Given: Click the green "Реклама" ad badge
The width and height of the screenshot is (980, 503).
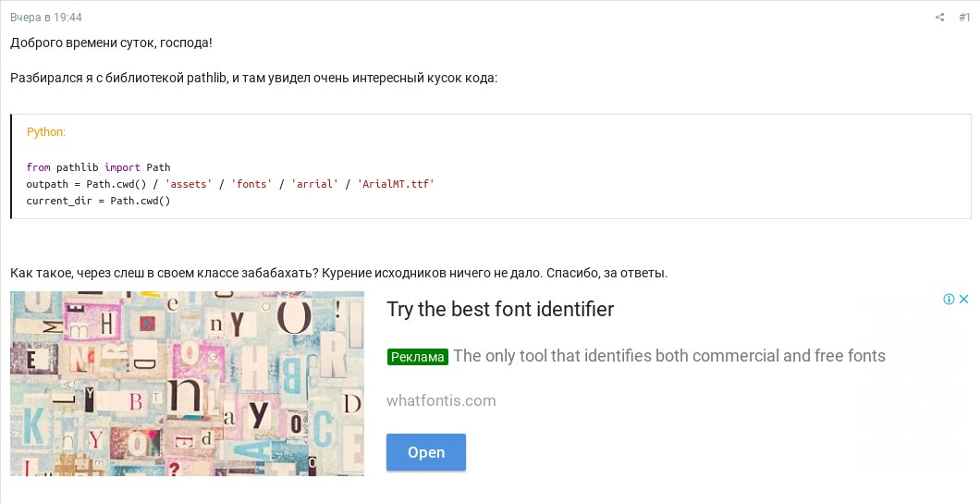Looking at the screenshot, I should (x=418, y=357).
